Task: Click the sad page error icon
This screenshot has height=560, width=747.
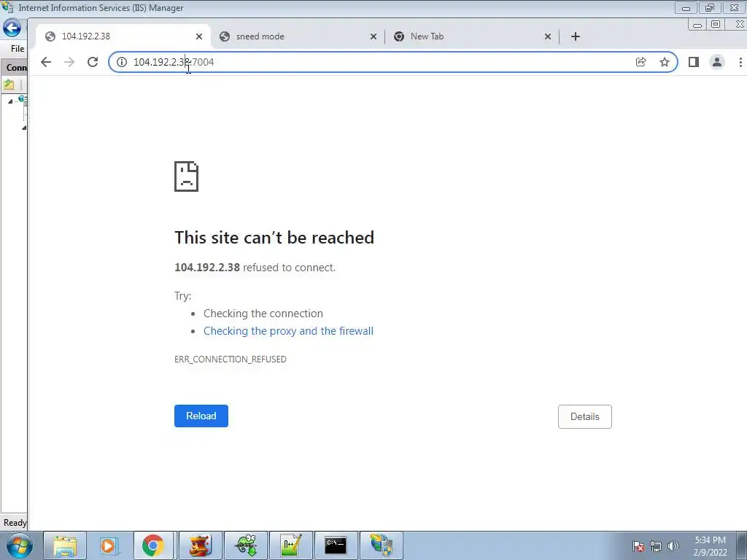Action: [186, 176]
